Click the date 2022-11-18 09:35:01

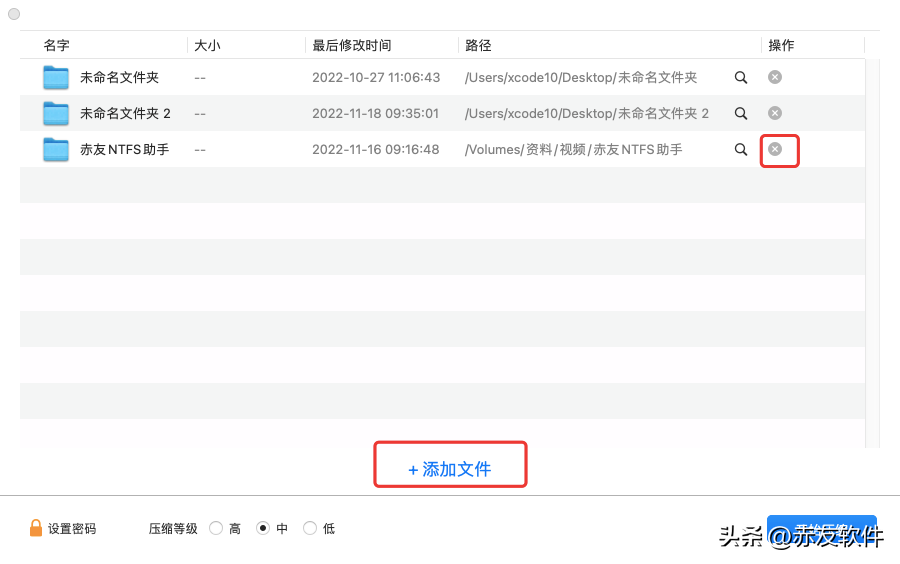click(x=375, y=114)
